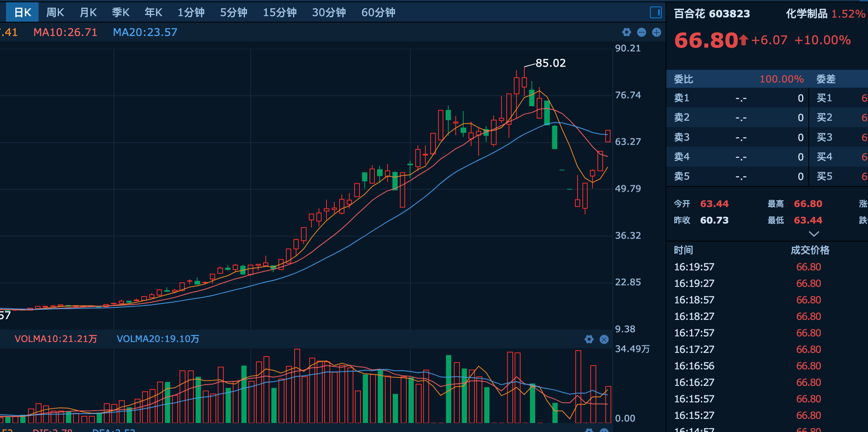Switch to the 季K tab
Viewport: 868px width, 432px height.
[121, 12]
